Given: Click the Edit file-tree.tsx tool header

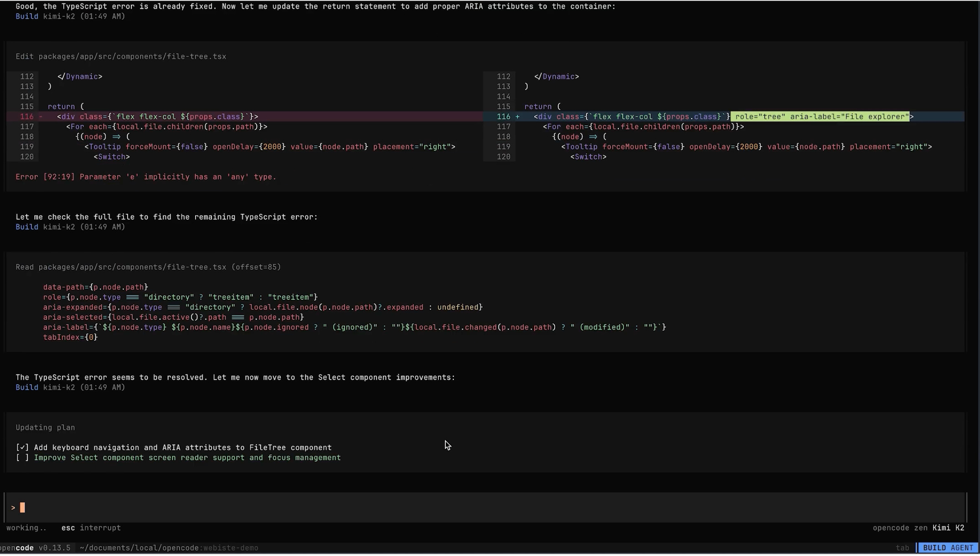Looking at the screenshot, I should click(x=121, y=57).
